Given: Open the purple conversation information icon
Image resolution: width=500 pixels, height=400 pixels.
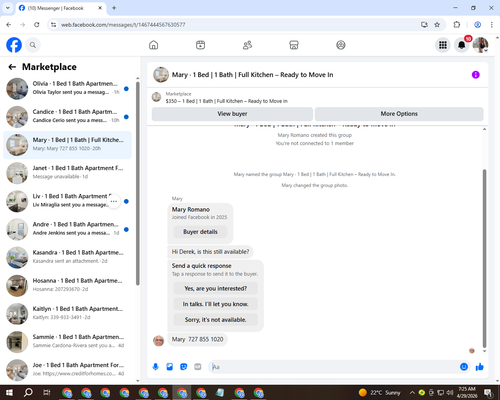Looking at the screenshot, I should 476,75.
